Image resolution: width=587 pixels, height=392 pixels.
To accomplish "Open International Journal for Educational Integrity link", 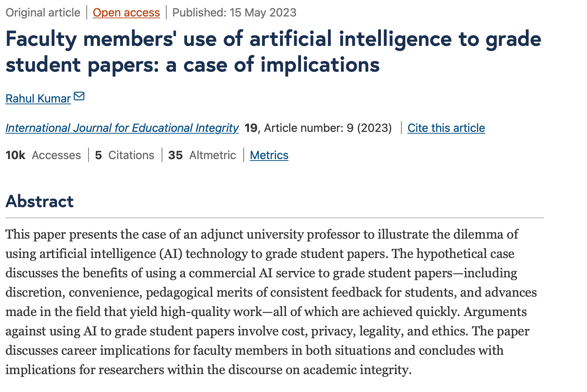I will 122,128.
